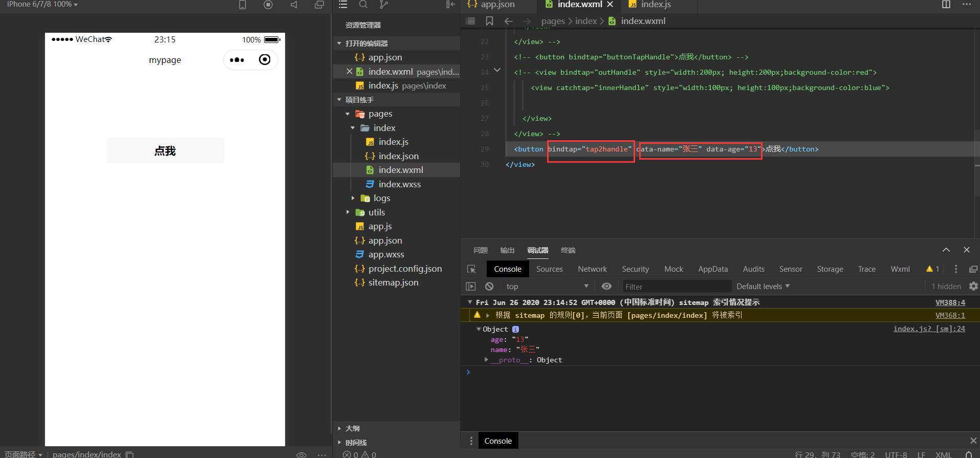Open editor more actions ellipsis
Viewport: 980px width, 458px height.
967,5
